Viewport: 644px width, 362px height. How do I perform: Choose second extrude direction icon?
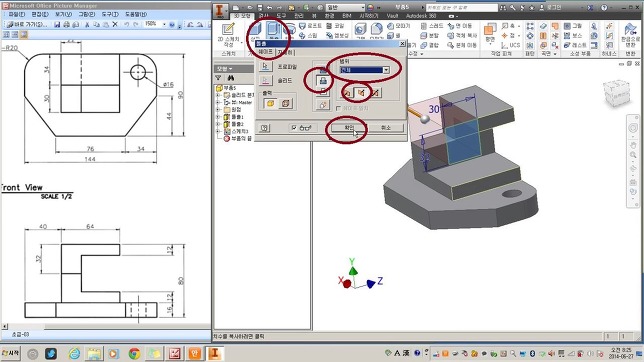tap(361, 93)
